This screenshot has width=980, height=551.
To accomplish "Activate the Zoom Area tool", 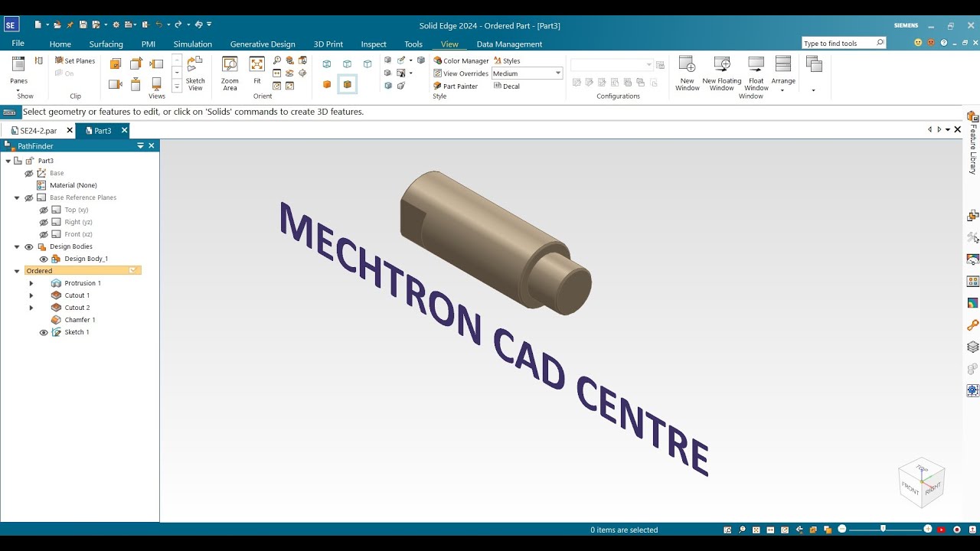I will click(230, 73).
